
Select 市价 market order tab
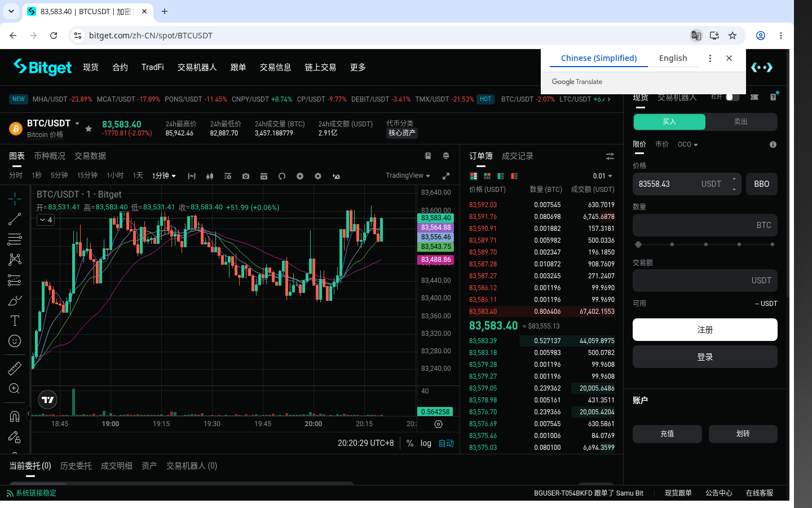[x=662, y=144]
